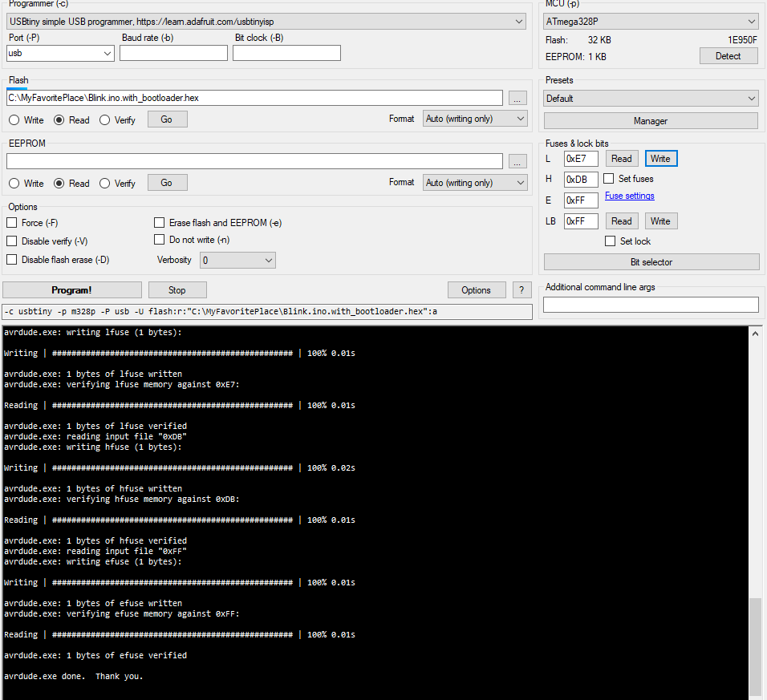Enable the Force (-F) checkbox
The height and width of the screenshot is (700, 767).
coord(12,223)
